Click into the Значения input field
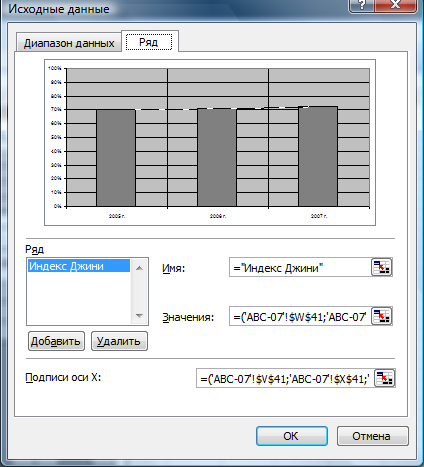The image size is (424, 467). click(300, 316)
